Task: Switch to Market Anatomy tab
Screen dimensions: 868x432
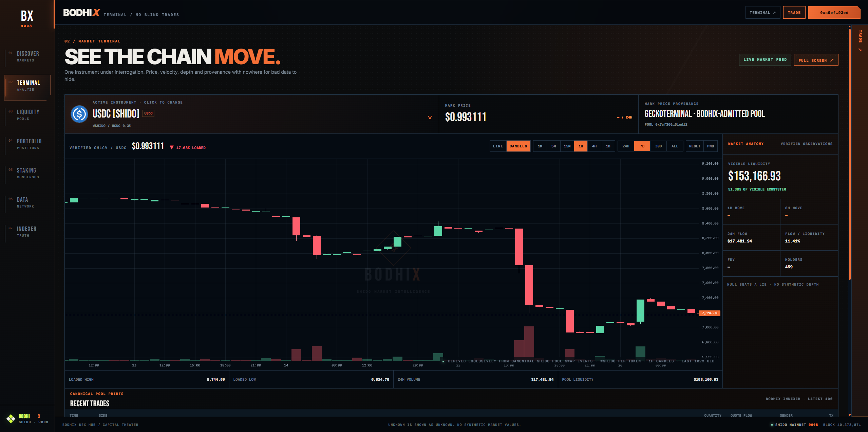Action: (x=746, y=144)
